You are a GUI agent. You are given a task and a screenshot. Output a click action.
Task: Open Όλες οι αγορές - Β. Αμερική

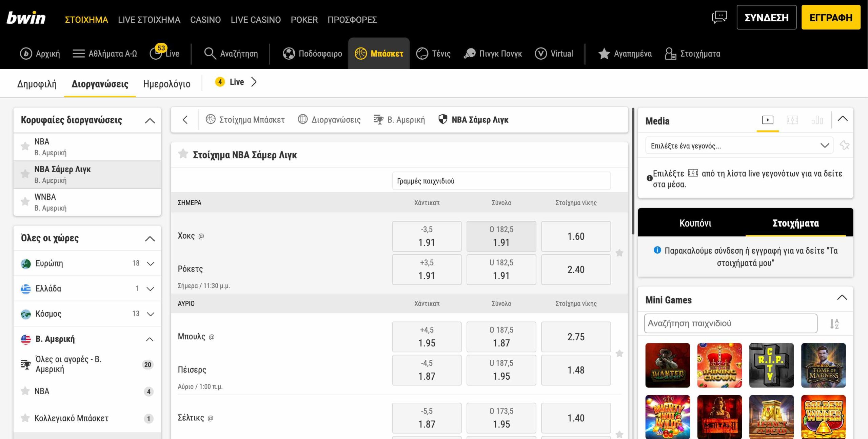click(x=87, y=364)
